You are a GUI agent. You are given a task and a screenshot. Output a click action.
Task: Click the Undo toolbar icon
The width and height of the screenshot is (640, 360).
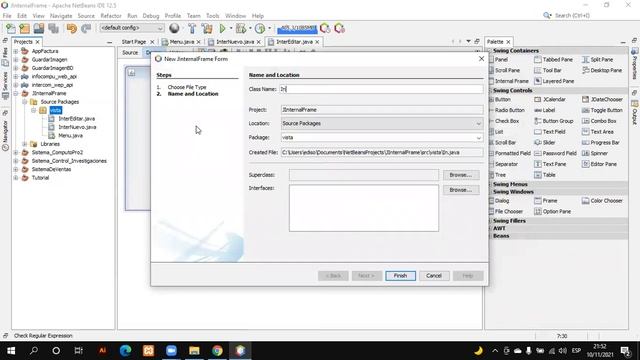click(72, 28)
